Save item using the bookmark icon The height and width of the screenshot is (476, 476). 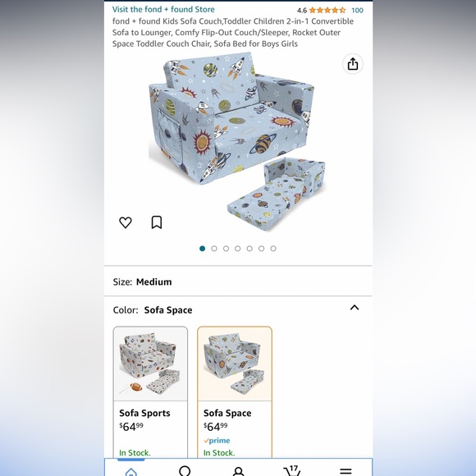click(x=157, y=222)
